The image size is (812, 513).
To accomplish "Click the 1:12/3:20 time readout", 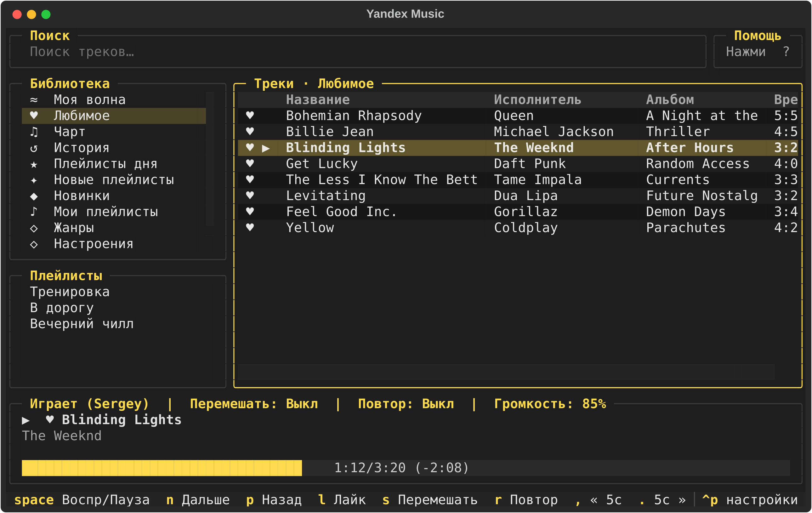I will [x=401, y=468].
